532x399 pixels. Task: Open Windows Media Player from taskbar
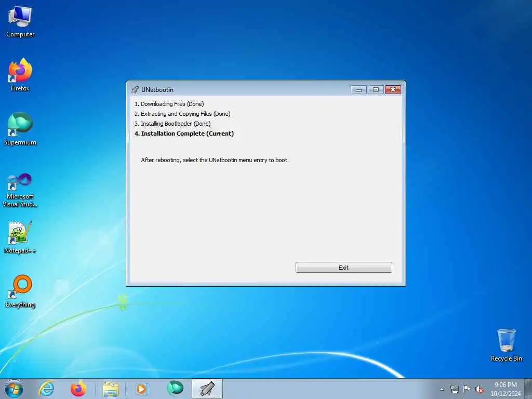141,389
